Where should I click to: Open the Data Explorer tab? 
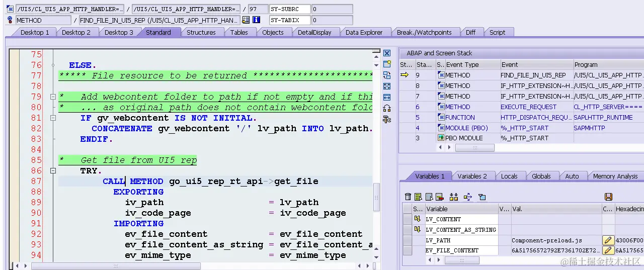click(364, 32)
